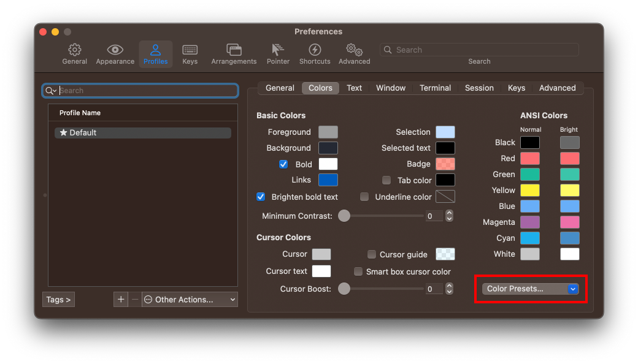The height and width of the screenshot is (364, 638).
Task: Click the magnifier icon in profile search
Action: pyautogui.click(x=49, y=91)
